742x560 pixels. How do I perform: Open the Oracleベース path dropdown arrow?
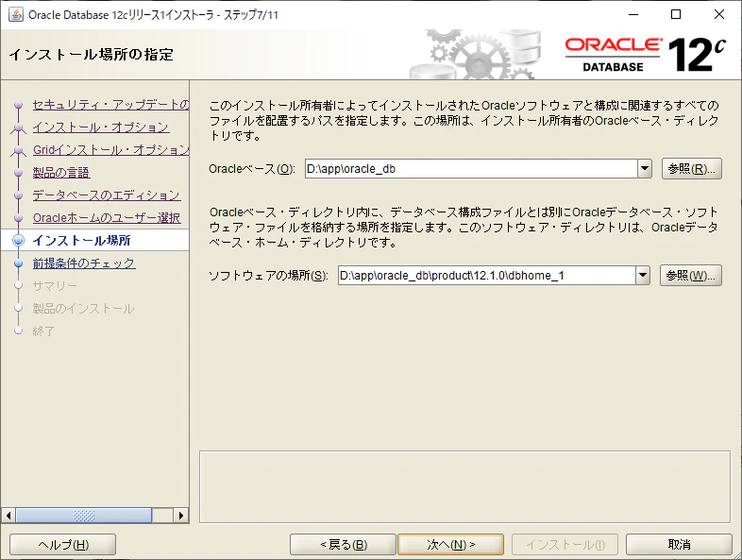(x=644, y=168)
